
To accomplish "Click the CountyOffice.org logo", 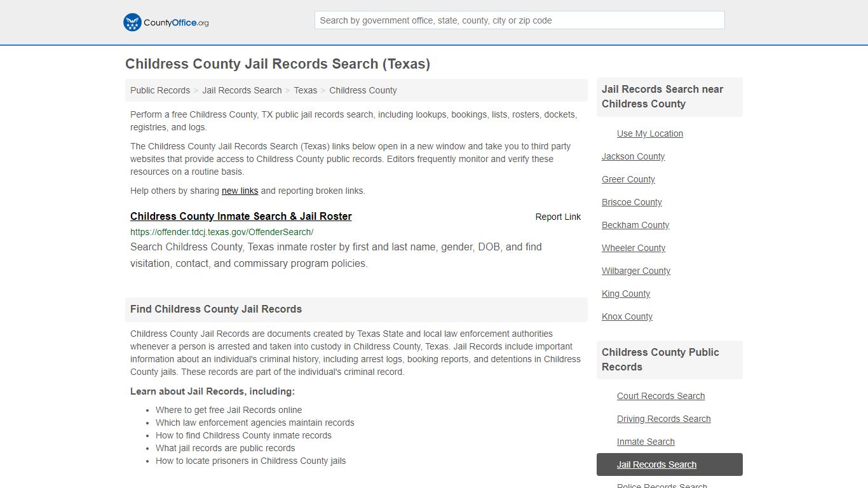I will [166, 22].
